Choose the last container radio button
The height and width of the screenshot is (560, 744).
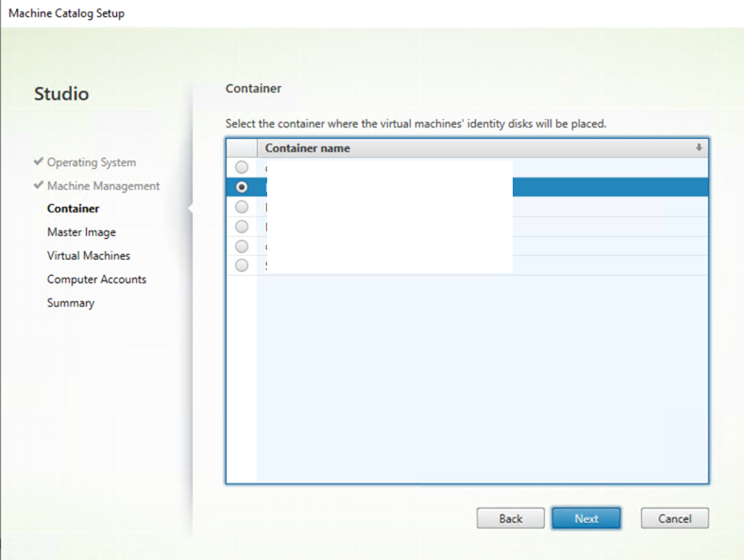(242, 265)
